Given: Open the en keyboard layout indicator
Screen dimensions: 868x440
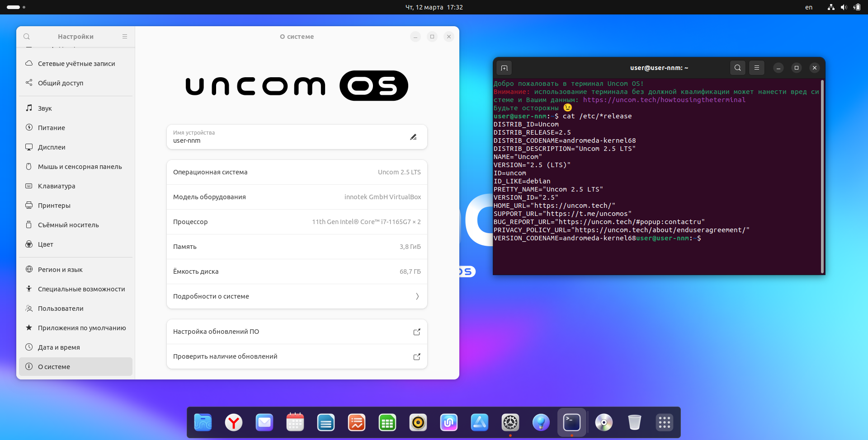Looking at the screenshot, I should (x=809, y=7).
